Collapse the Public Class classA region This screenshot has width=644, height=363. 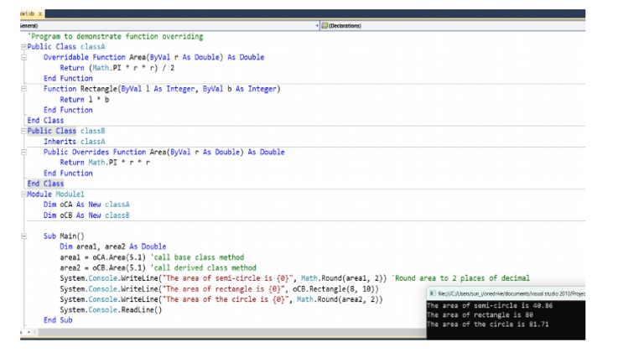pyautogui.click(x=23, y=47)
